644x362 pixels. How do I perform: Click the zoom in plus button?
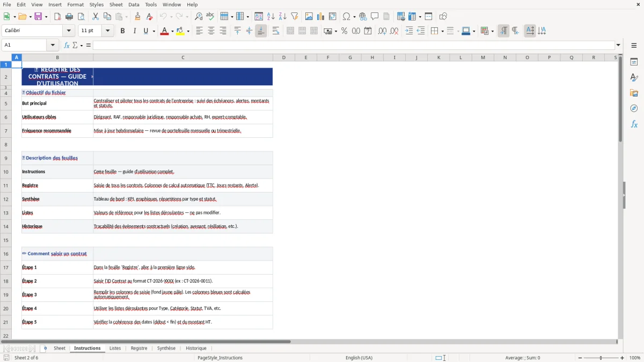[x=623, y=358]
